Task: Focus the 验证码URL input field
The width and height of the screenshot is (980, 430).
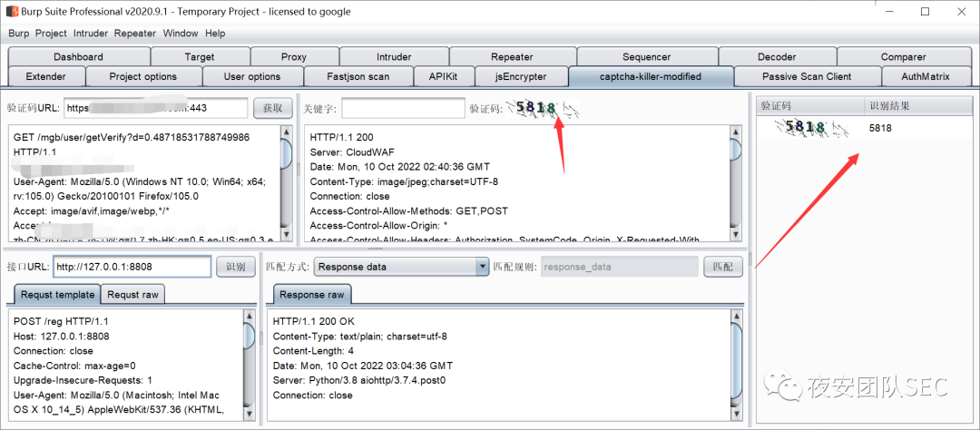Action: [x=156, y=108]
